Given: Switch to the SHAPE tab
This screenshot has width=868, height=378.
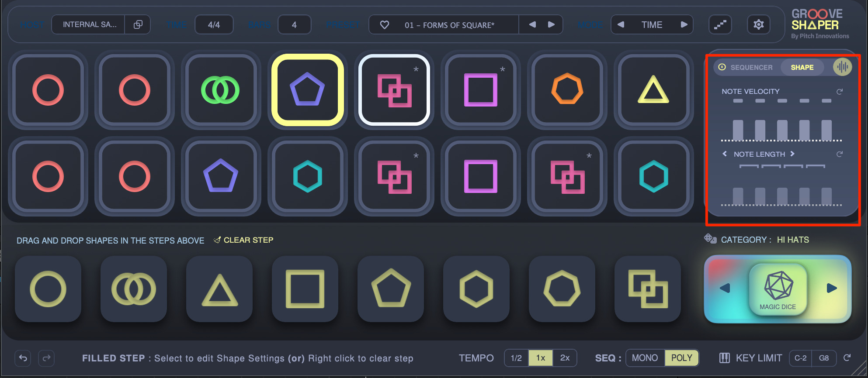Looking at the screenshot, I should [802, 67].
